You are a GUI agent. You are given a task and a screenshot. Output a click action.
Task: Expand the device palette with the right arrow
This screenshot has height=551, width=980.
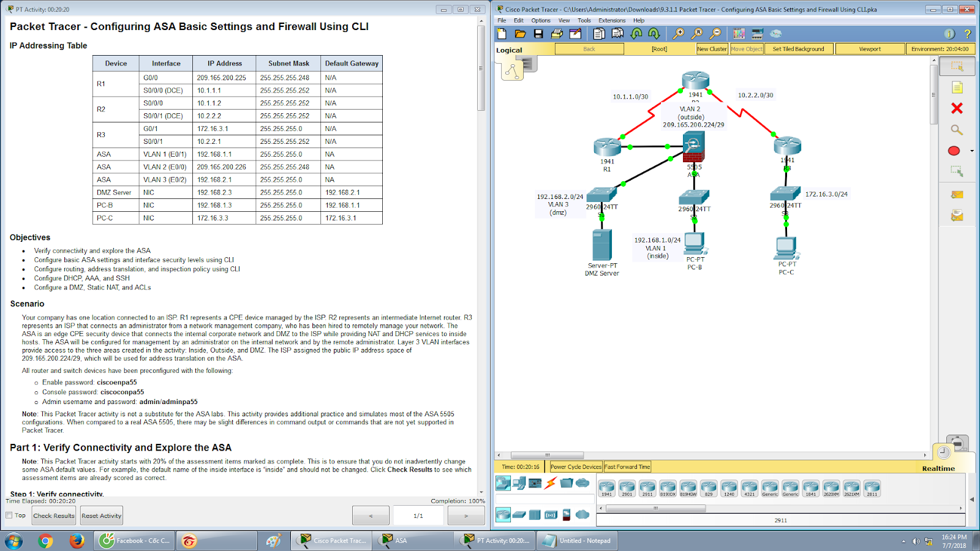pyautogui.click(x=960, y=508)
